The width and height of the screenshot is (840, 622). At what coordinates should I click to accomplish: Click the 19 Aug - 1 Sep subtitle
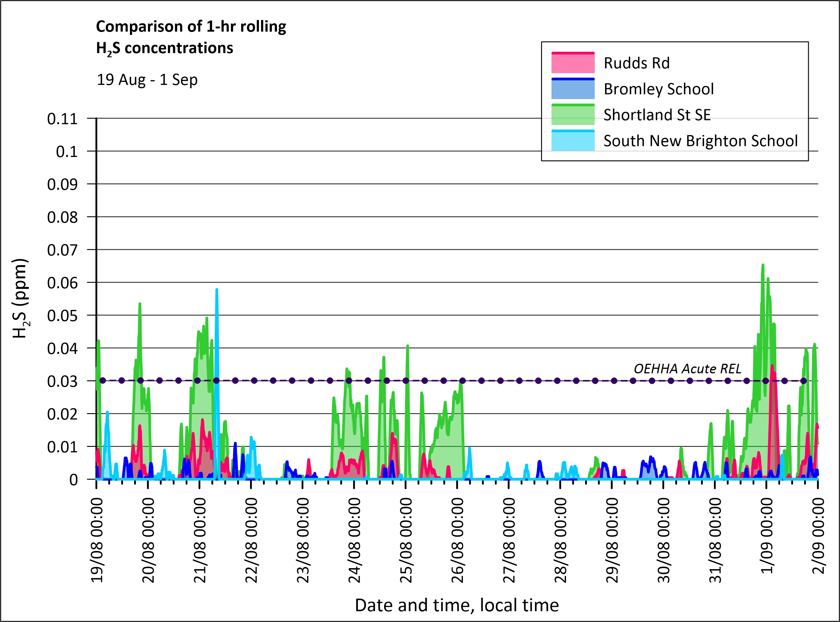(x=147, y=80)
